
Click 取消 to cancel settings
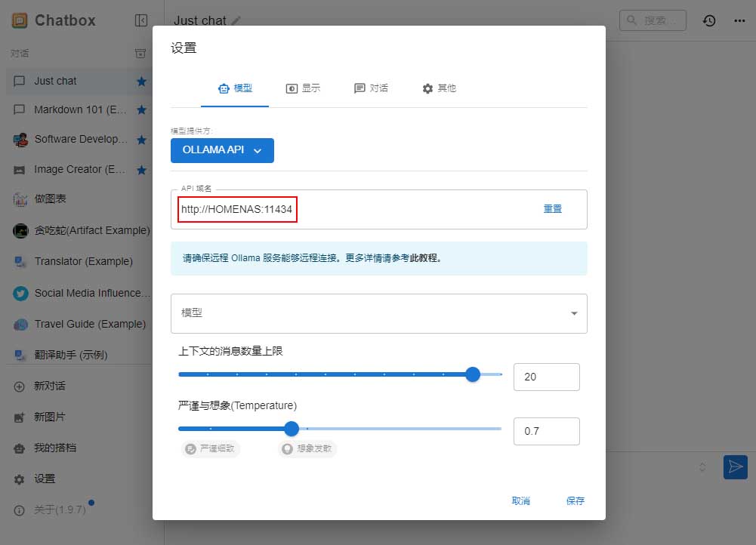520,501
